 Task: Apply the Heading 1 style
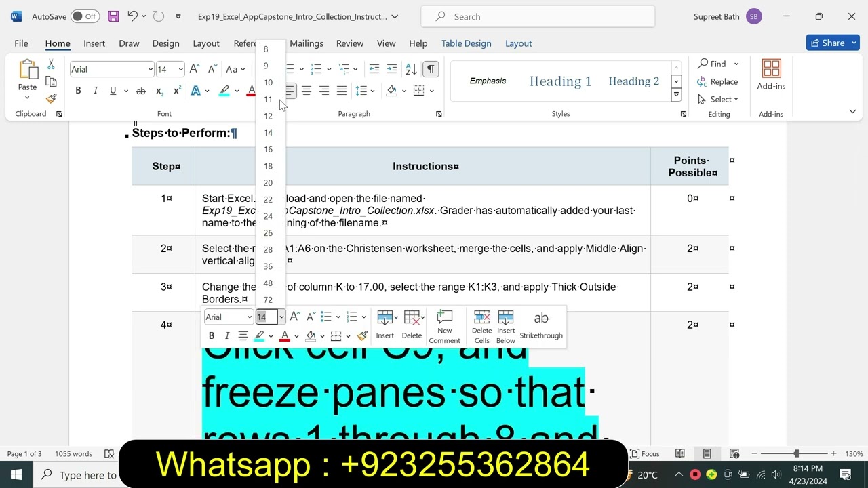point(560,81)
